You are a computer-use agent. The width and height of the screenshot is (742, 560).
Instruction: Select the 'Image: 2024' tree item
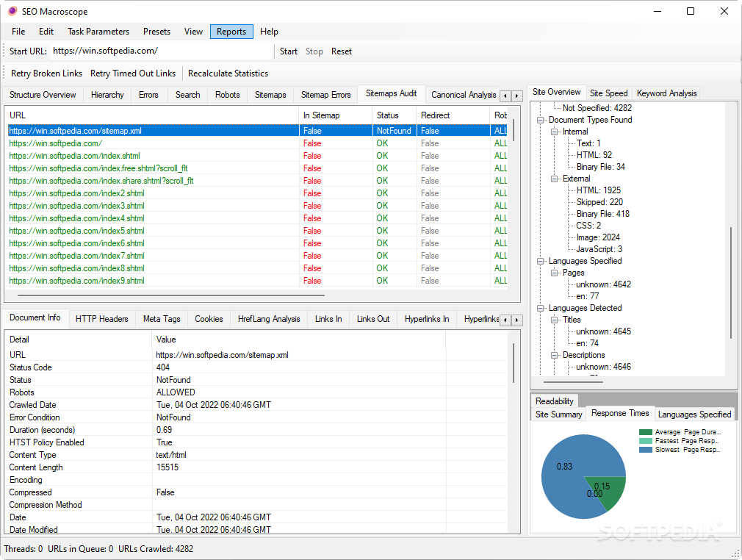598,237
